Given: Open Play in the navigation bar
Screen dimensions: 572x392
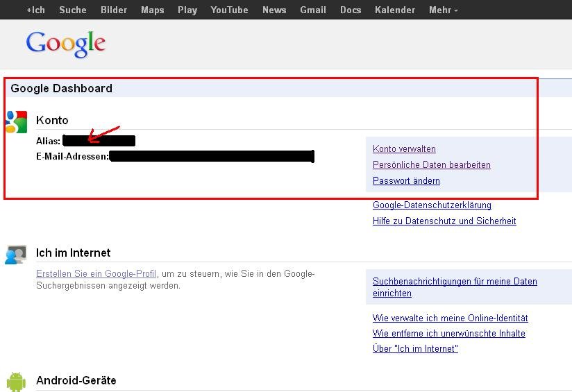Looking at the screenshot, I should coord(187,10).
